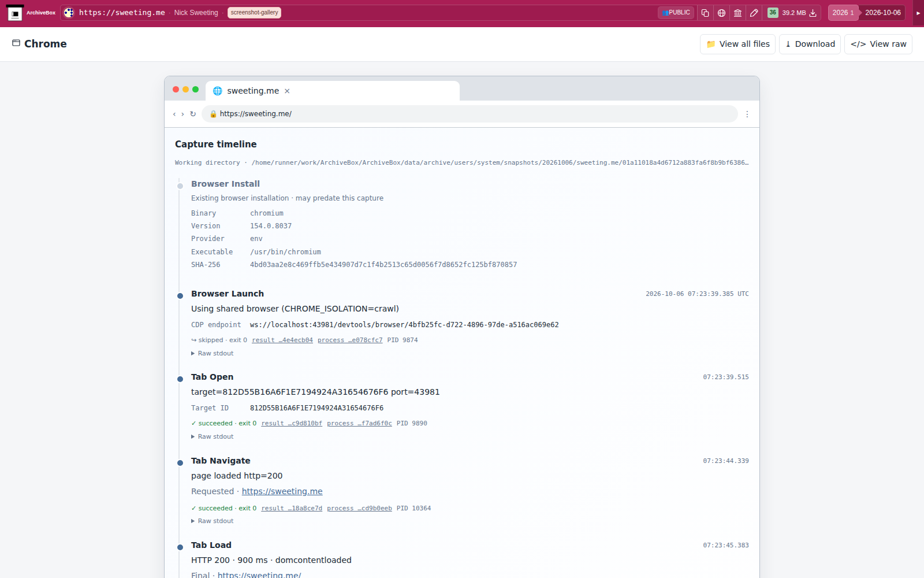Click the browser reload icon
This screenshot has width=924, height=578.
tap(193, 114)
